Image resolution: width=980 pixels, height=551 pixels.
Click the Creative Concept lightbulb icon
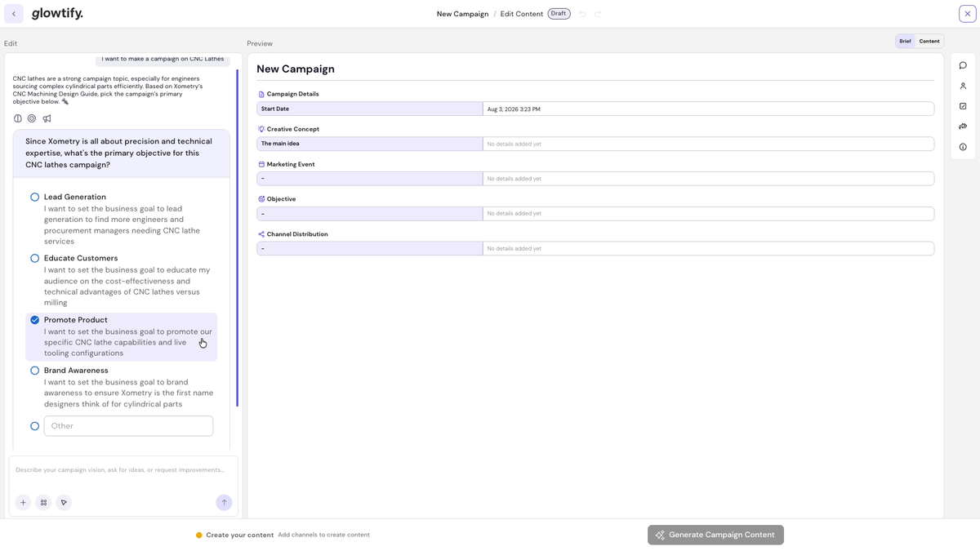pyautogui.click(x=261, y=129)
